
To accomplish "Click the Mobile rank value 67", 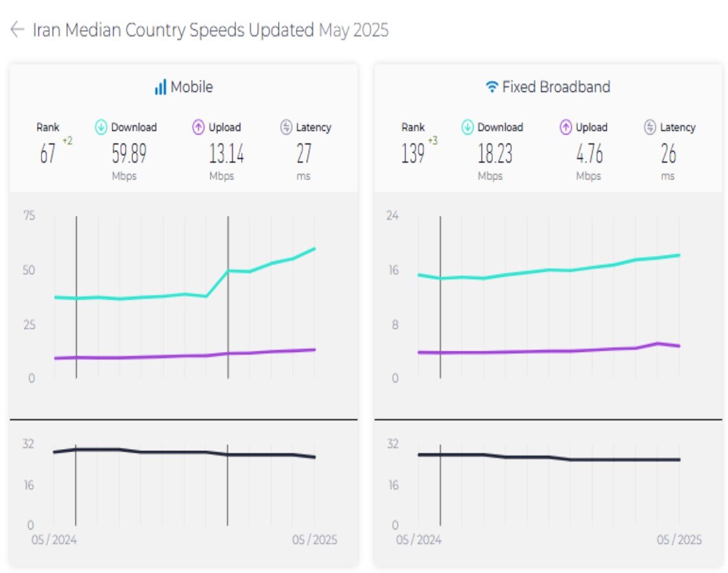I will pyautogui.click(x=48, y=154).
